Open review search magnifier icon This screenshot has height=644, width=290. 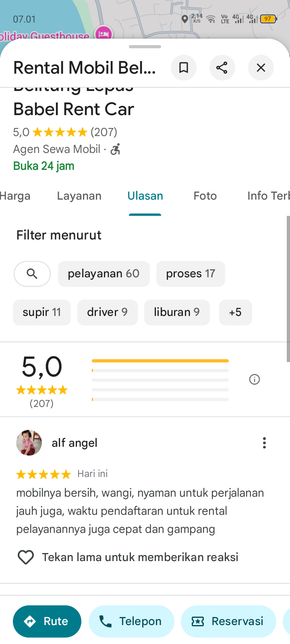32,274
